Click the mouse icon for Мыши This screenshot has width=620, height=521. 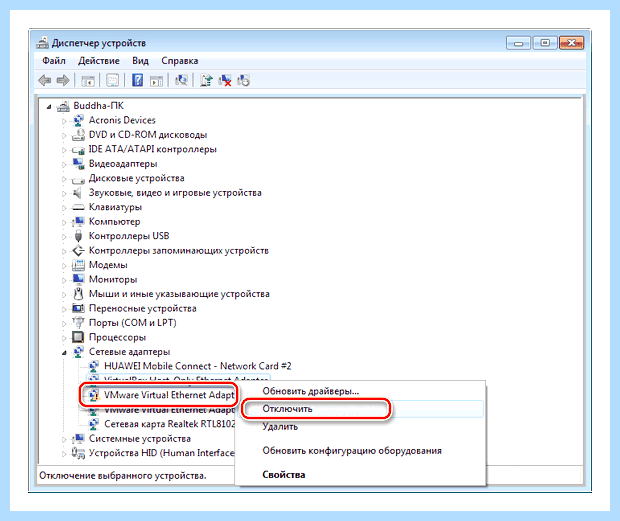coord(78,294)
